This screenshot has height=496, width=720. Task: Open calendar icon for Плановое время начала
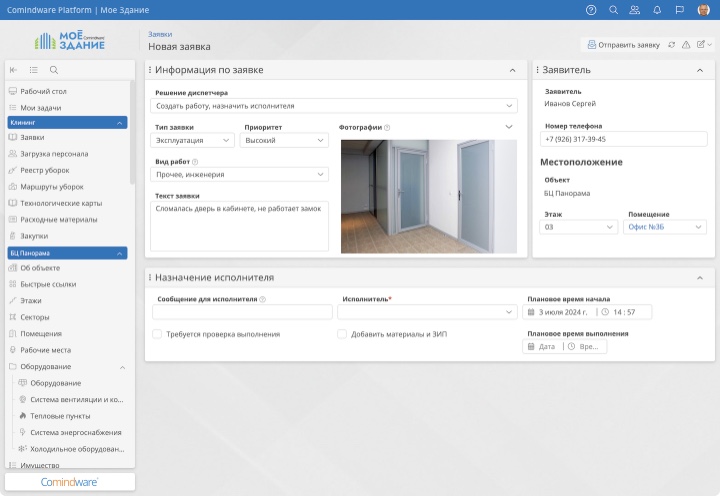tap(531, 312)
